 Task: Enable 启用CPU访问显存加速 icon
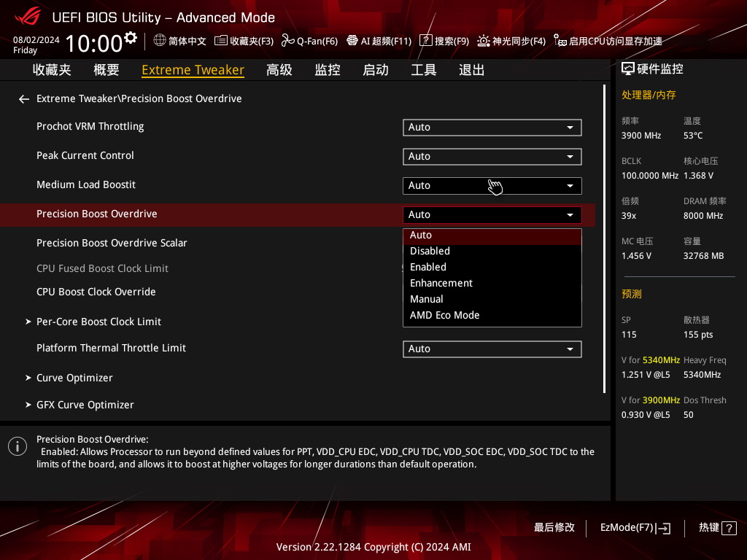pyautogui.click(x=560, y=41)
